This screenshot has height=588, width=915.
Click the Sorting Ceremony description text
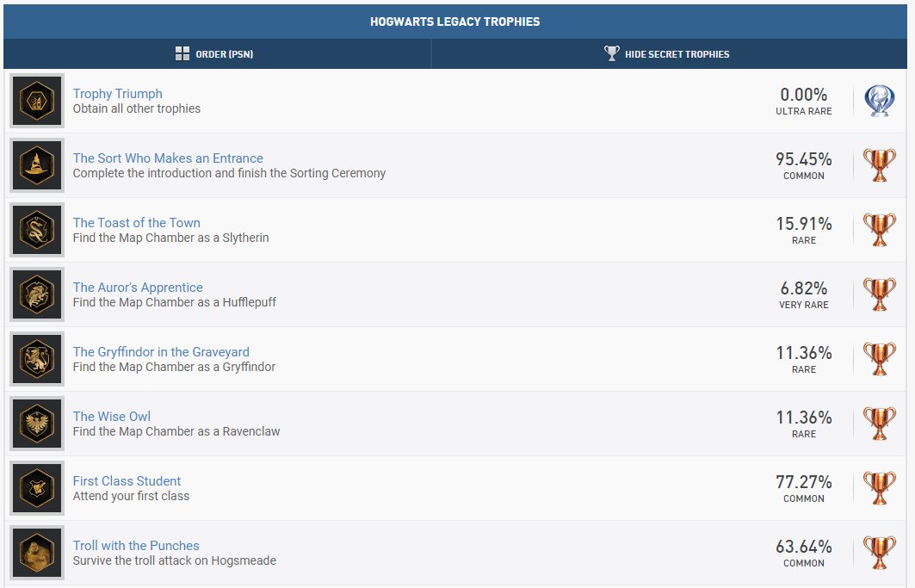tap(229, 173)
